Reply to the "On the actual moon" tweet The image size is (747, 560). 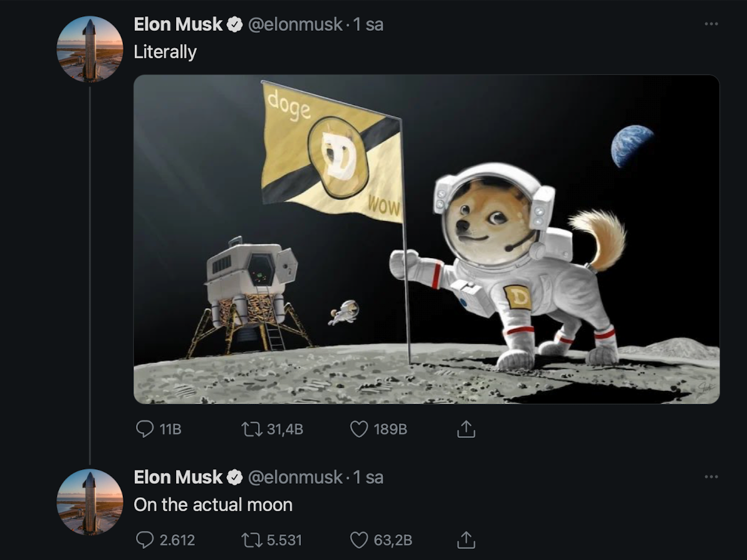pos(145,539)
